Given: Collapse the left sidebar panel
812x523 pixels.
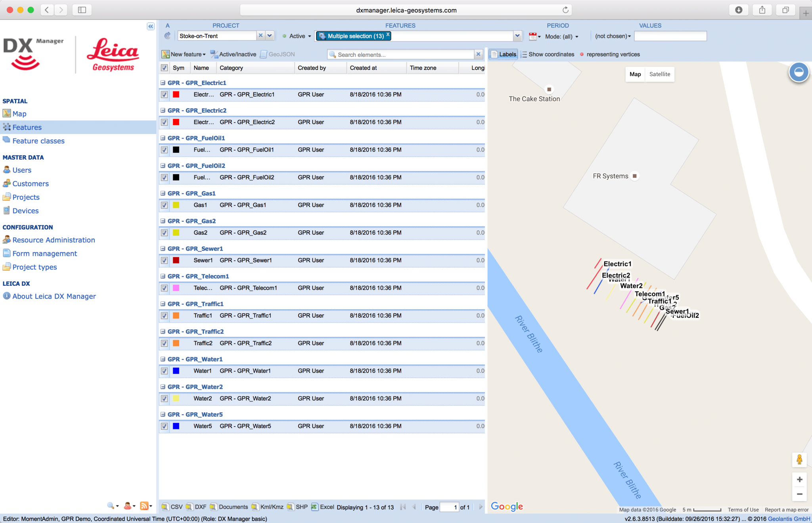Looking at the screenshot, I should pos(151,26).
